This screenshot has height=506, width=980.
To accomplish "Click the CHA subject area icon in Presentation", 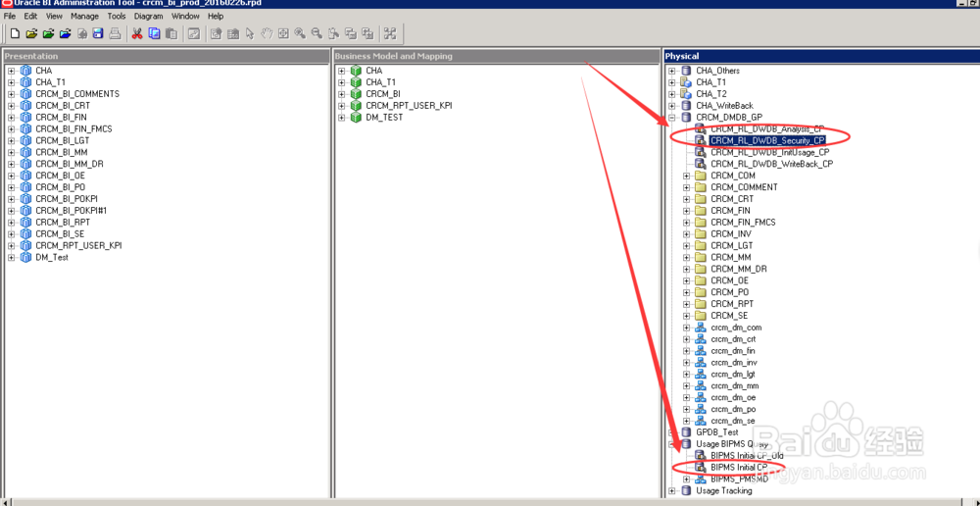I will coord(25,71).
